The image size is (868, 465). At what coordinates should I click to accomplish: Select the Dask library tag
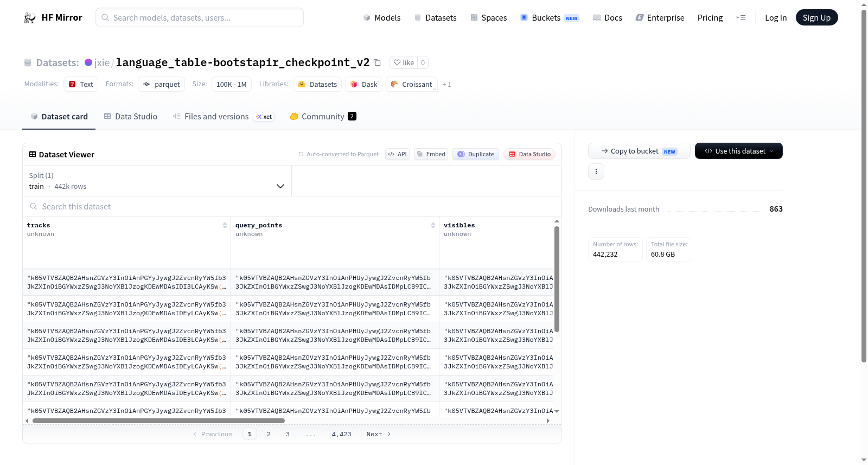(363, 84)
